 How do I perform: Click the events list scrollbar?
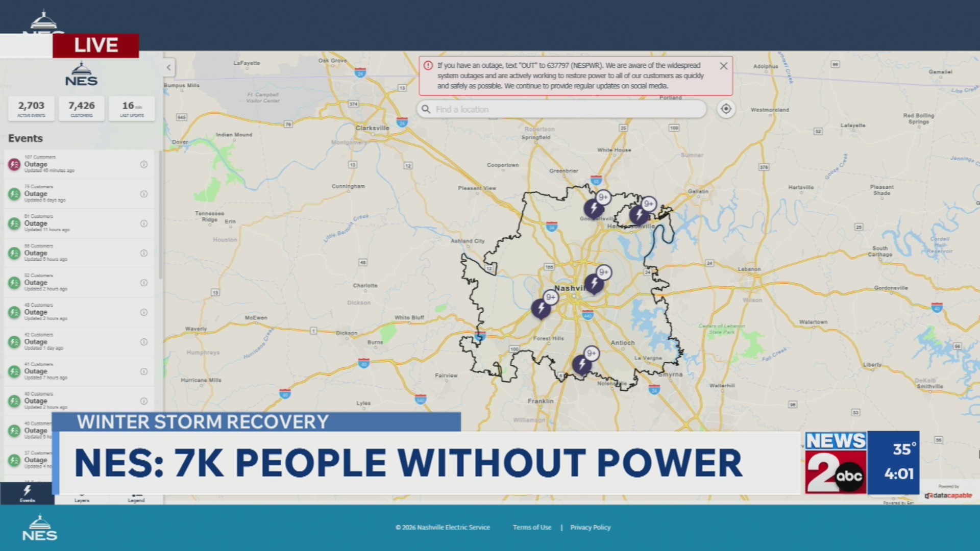pyautogui.click(x=160, y=214)
